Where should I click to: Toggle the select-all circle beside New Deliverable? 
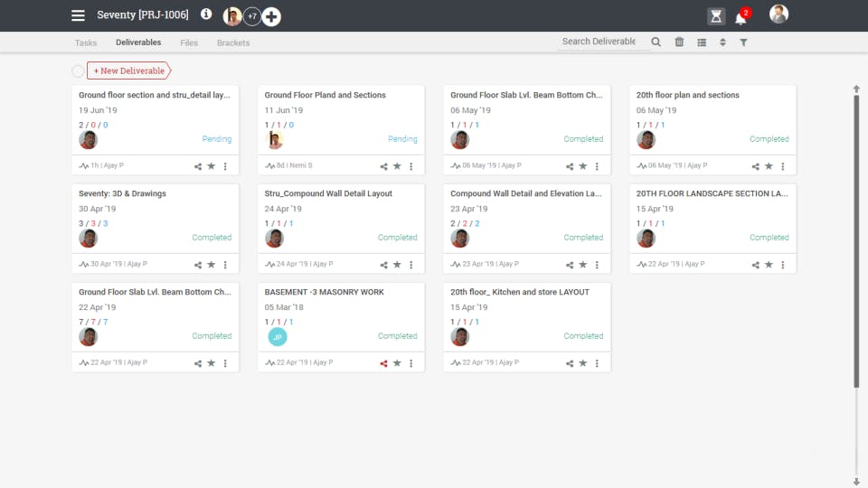point(78,70)
